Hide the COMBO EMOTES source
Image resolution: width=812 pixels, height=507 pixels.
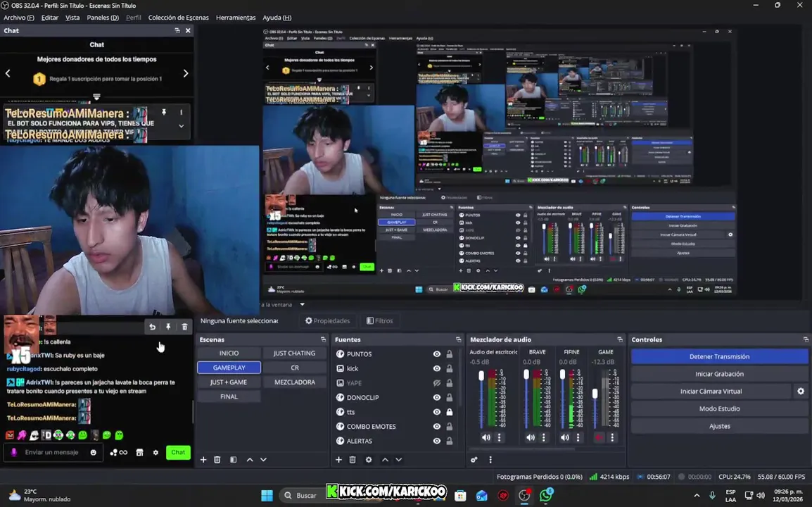click(437, 427)
